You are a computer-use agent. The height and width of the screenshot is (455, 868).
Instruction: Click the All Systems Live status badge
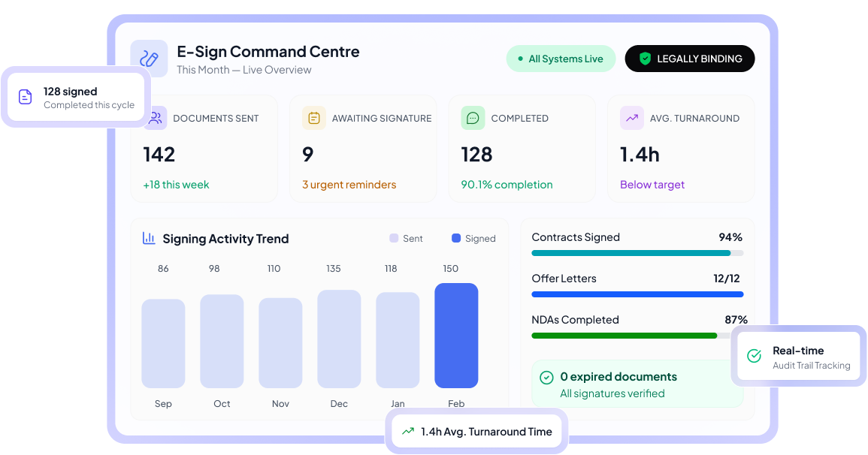click(561, 59)
